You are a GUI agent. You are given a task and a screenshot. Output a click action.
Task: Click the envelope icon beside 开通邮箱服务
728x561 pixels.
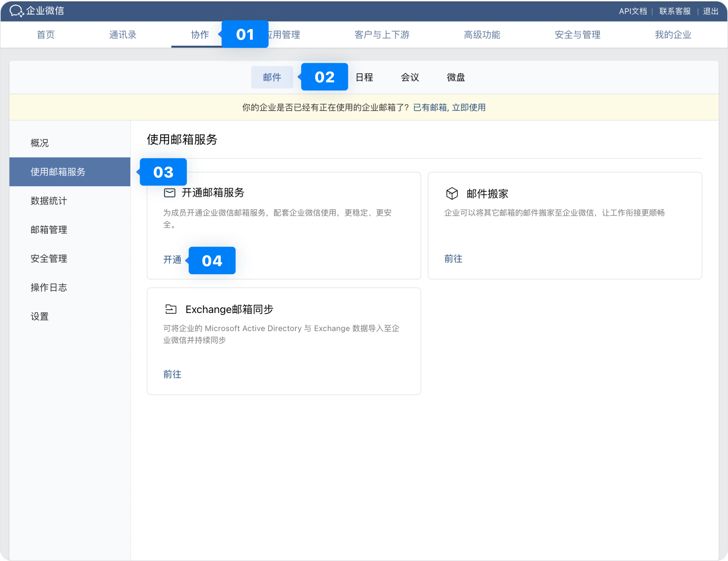click(x=169, y=193)
